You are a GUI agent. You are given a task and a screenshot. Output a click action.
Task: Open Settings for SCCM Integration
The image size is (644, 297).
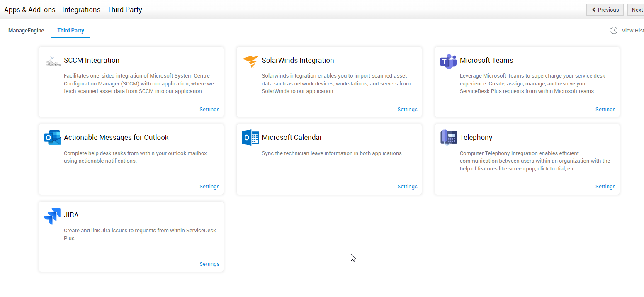(x=209, y=110)
